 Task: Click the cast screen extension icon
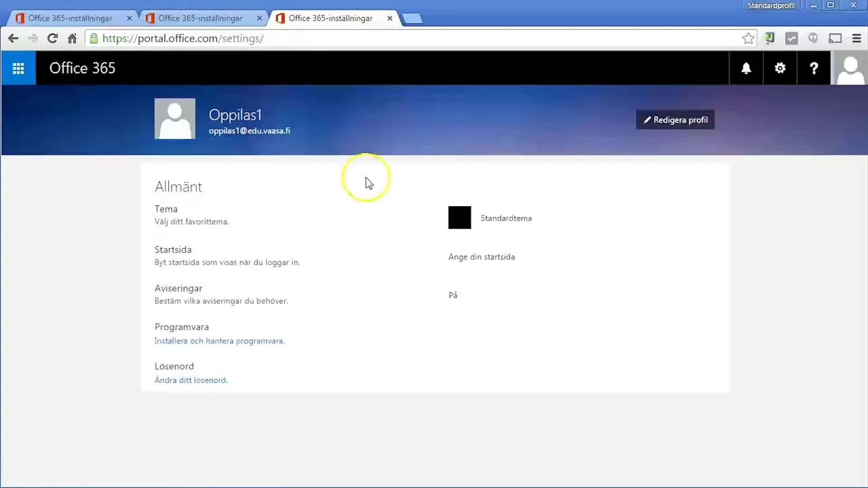(835, 39)
